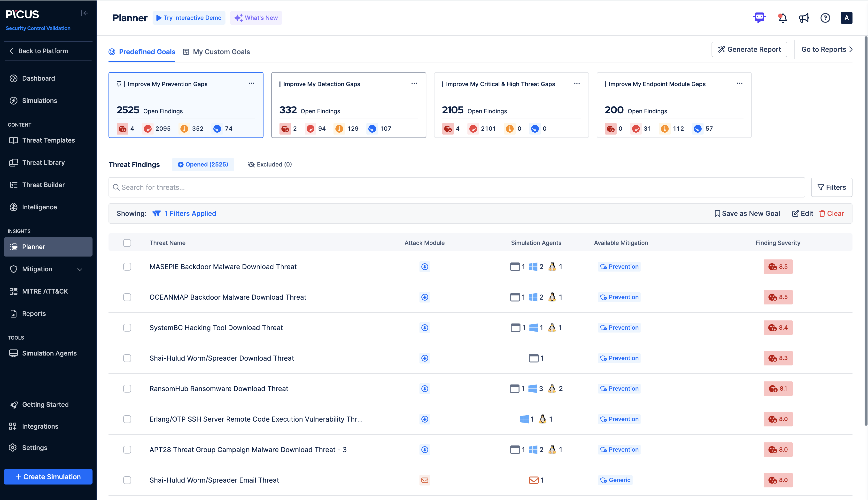The image size is (868, 500).
Task: Click the download attack module icon for MASEPIE
Action: click(425, 267)
